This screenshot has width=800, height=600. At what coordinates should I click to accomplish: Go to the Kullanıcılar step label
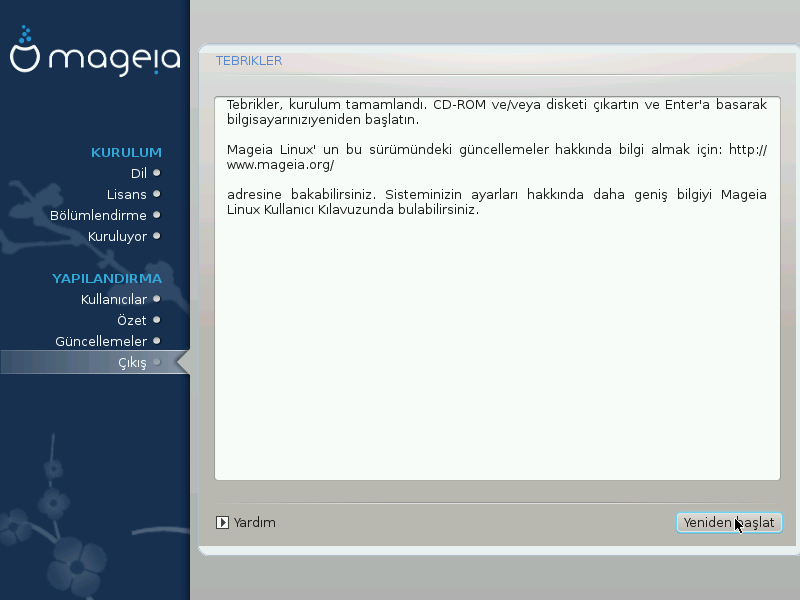pos(113,299)
